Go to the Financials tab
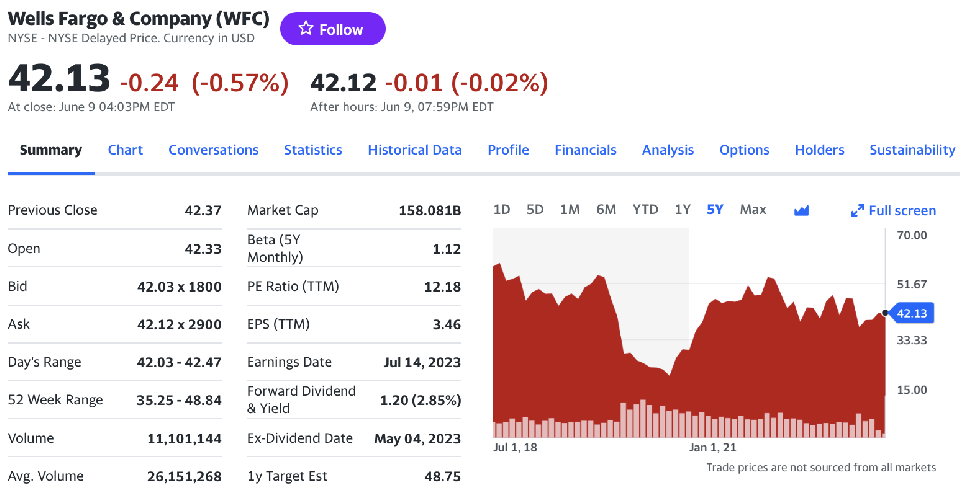960x496 pixels. 586,150
